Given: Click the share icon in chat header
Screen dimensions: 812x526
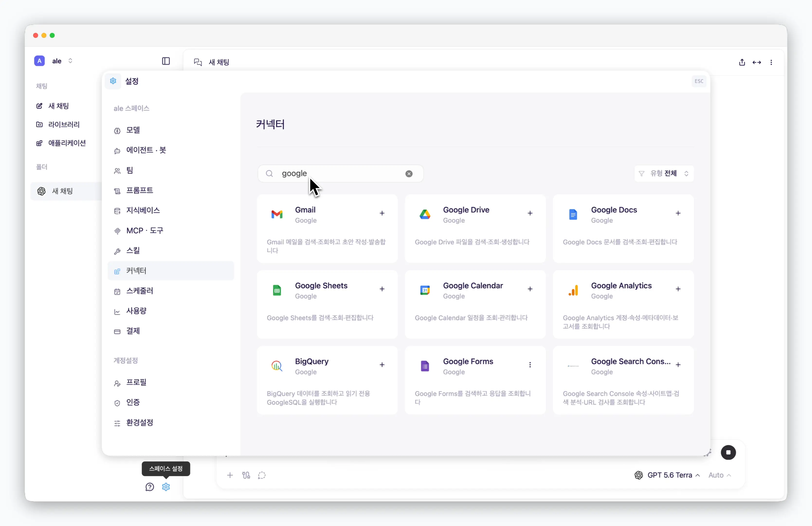Looking at the screenshot, I should 742,62.
